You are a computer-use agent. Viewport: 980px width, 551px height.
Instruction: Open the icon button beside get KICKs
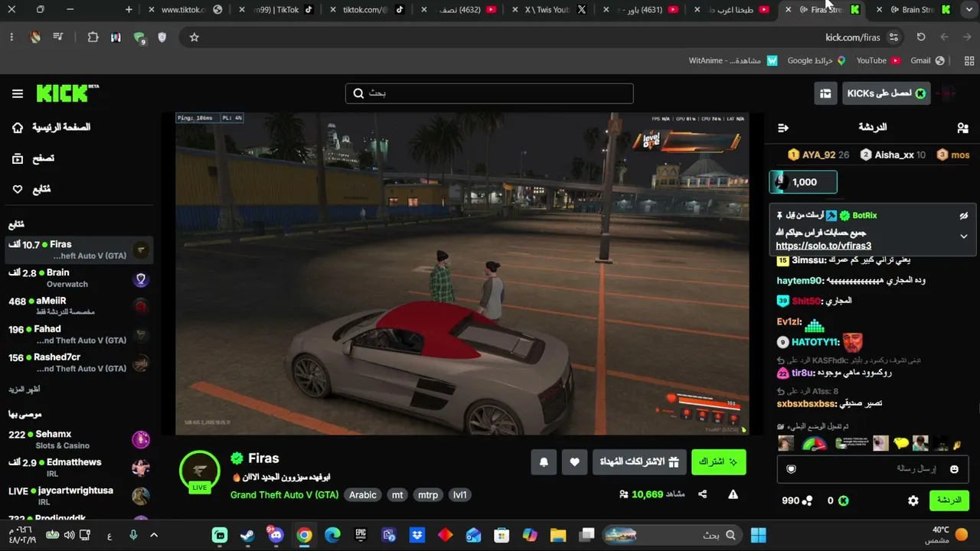tap(825, 93)
